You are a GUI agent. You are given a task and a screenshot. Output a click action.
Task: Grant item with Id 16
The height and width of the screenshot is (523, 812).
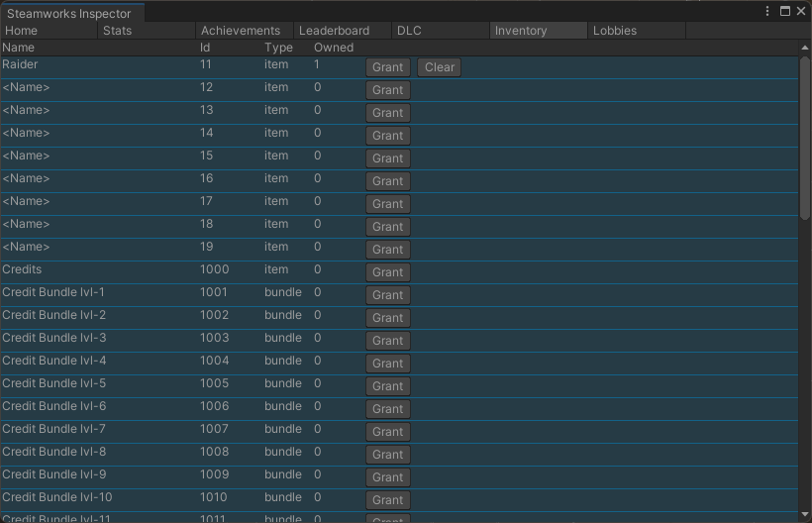pyautogui.click(x=388, y=181)
